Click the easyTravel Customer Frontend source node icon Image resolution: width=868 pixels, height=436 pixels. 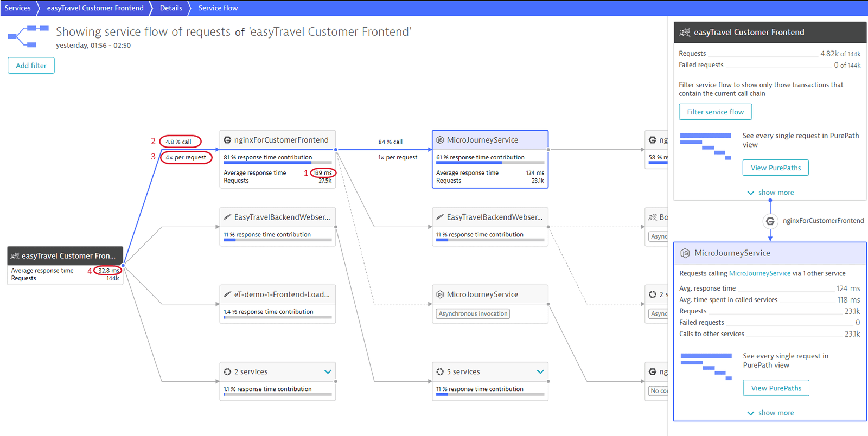15,256
